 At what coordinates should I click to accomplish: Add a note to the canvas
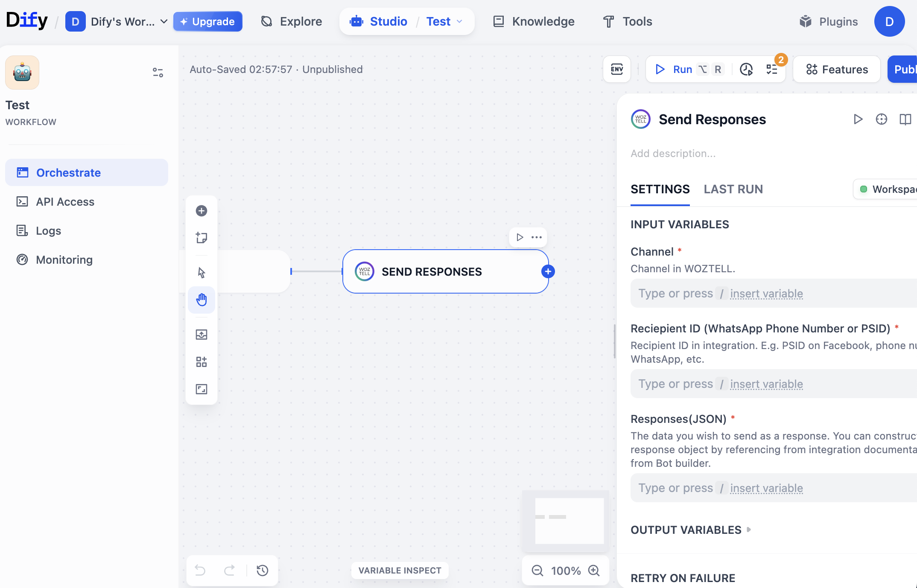(201, 238)
